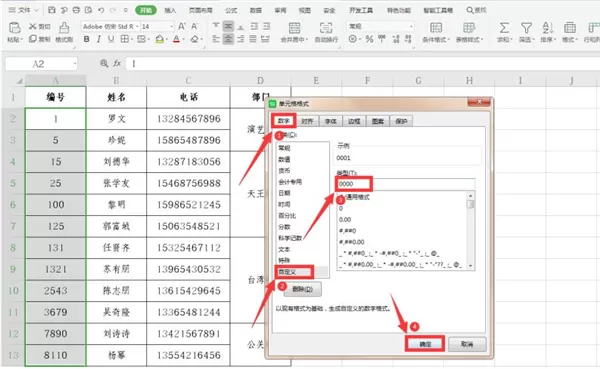Toggle Italic formatting
The width and height of the screenshot is (600, 369).
click(x=99, y=39)
